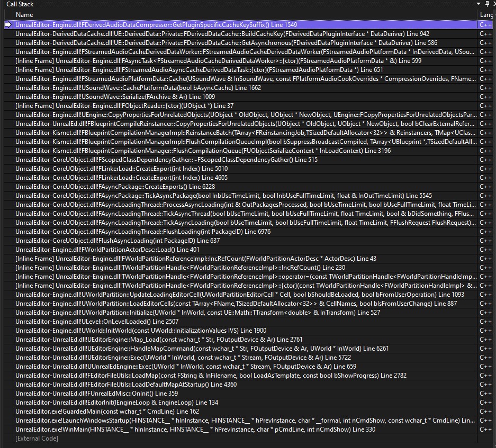Select the HandleMapCommand Line 6261 frame
Screen dimensions: 496x448
click(245, 349)
